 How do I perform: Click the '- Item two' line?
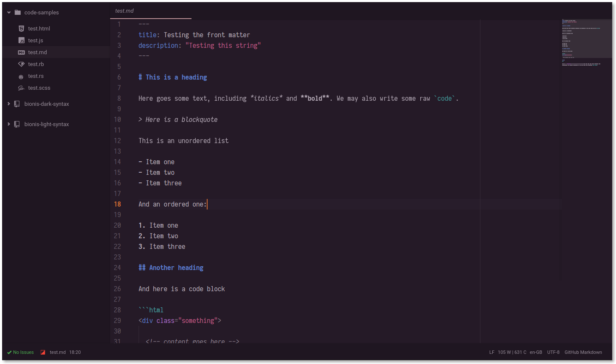pyautogui.click(x=156, y=172)
